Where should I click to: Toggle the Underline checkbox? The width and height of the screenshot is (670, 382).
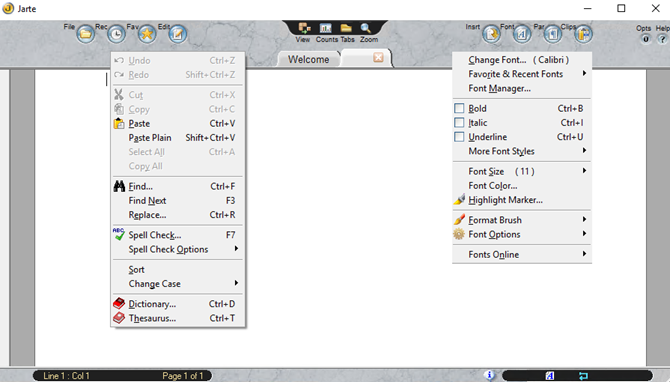(x=459, y=137)
